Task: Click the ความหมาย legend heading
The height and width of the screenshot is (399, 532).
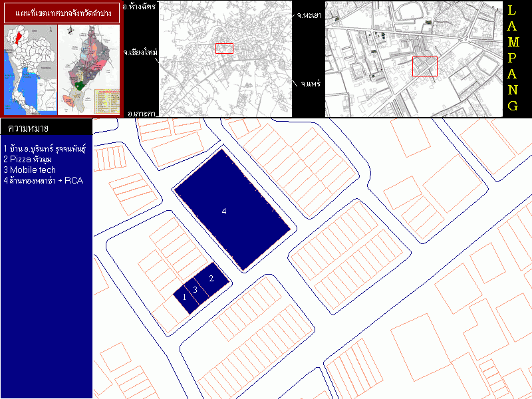Action: (x=29, y=128)
